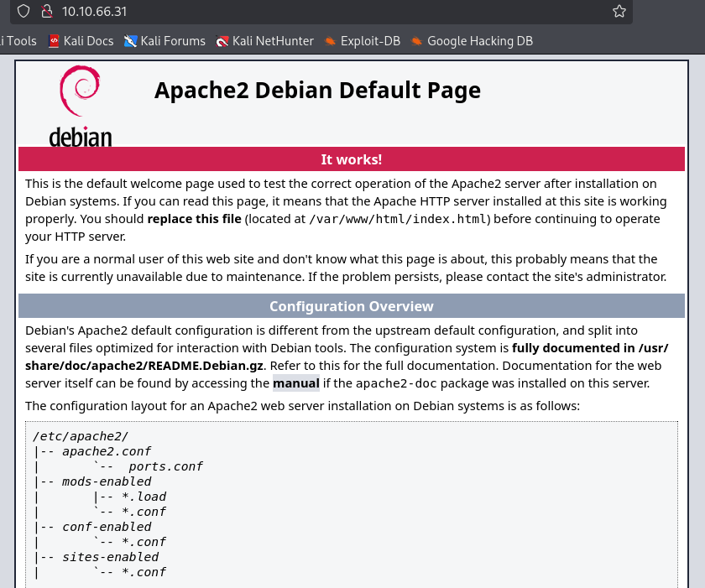Click the *.load tree entry
The height and width of the screenshot is (588, 705).
144,497
